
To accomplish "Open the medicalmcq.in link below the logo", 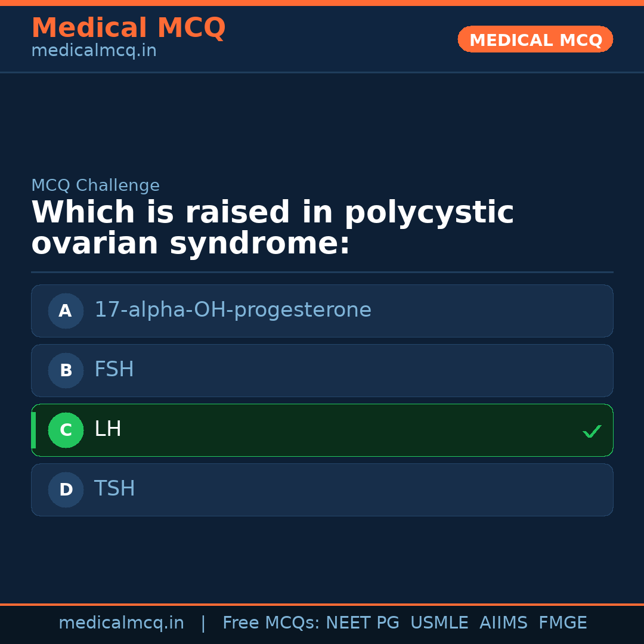I will pos(94,51).
